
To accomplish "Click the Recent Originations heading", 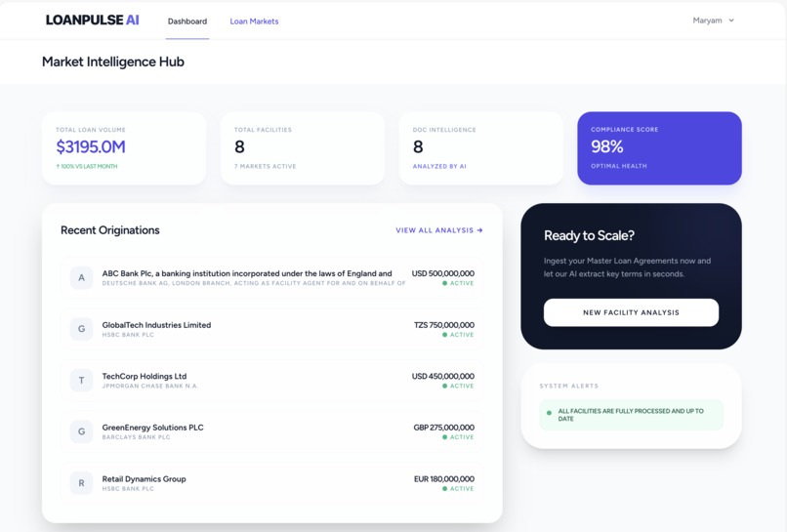I will click(110, 230).
